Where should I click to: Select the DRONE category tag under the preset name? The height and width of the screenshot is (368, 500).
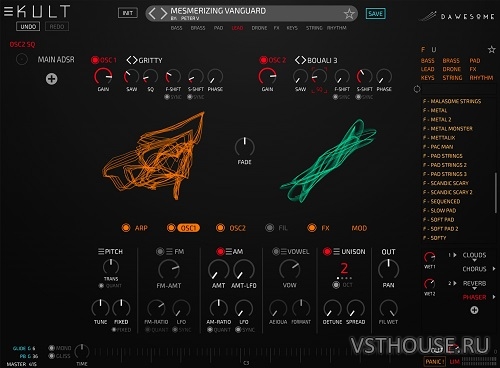point(259,28)
